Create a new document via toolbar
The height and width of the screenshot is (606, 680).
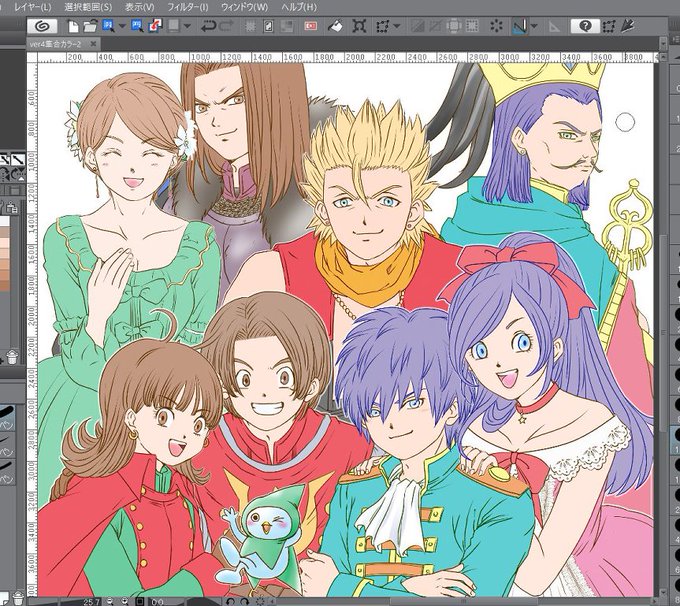click(x=73, y=26)
